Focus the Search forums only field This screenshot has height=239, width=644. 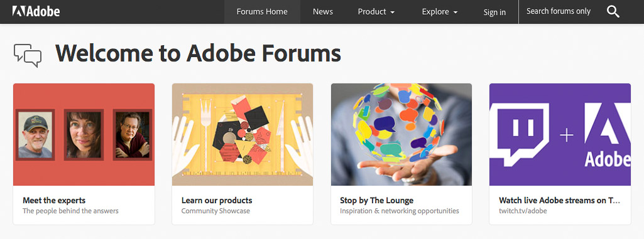(559, 11)
